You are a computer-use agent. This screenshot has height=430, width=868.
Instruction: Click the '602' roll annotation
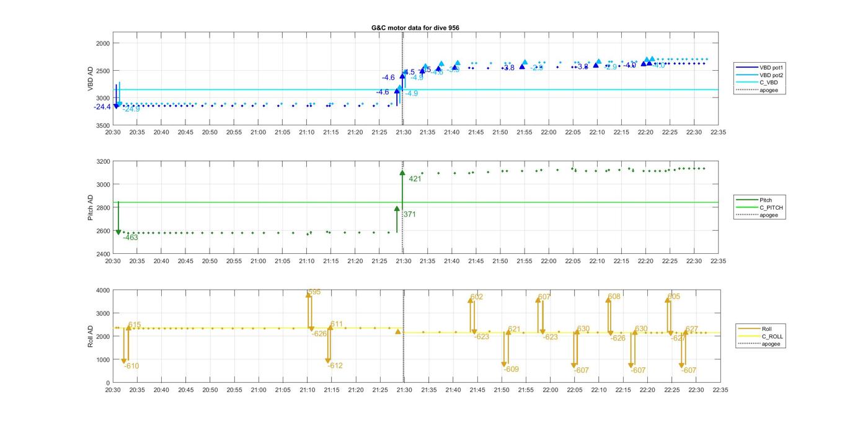477,297
